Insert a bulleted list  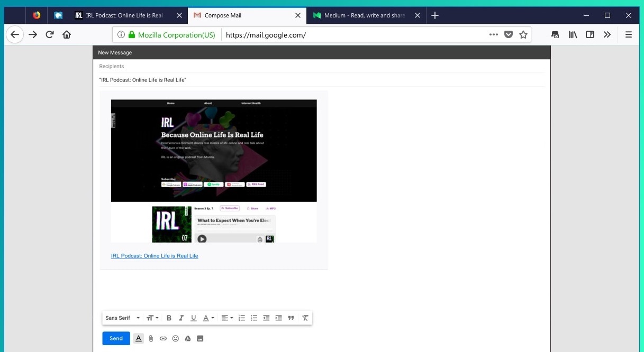click(x=254, y=318)
